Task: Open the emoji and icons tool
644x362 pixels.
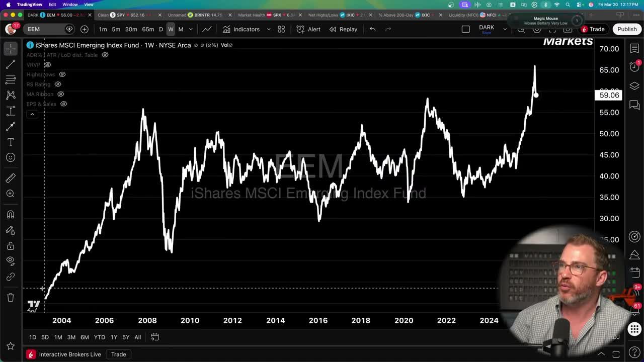Action: click(11, 157)
